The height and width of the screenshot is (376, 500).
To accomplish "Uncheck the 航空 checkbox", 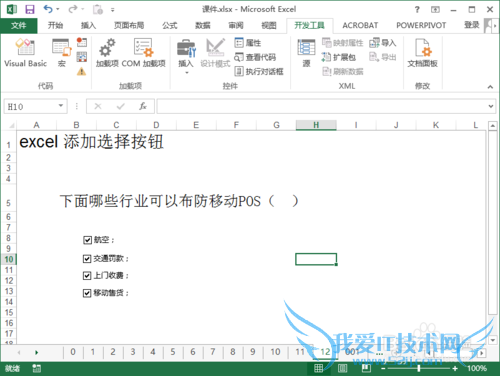I will [87, 240].
